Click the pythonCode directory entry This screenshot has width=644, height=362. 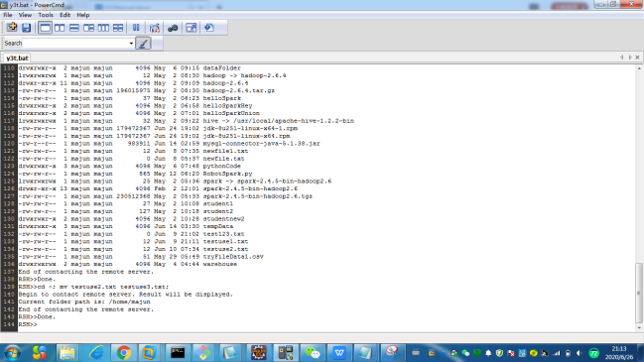point(222,167)
